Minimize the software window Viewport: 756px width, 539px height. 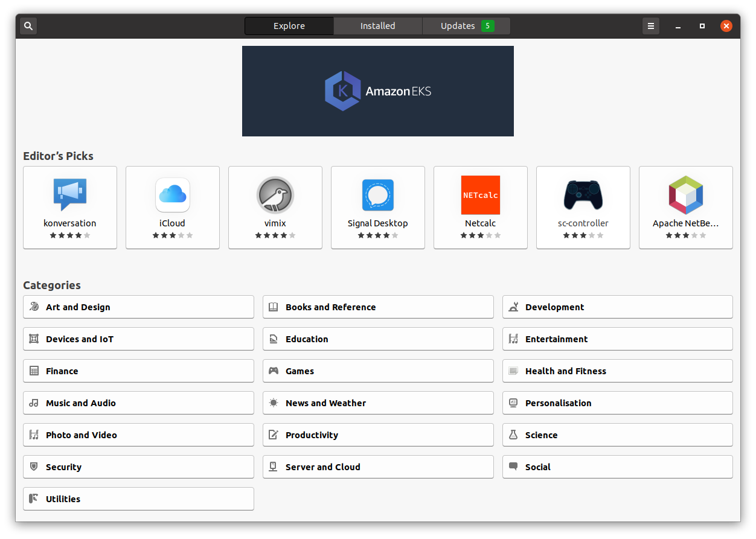coord(679,26)
